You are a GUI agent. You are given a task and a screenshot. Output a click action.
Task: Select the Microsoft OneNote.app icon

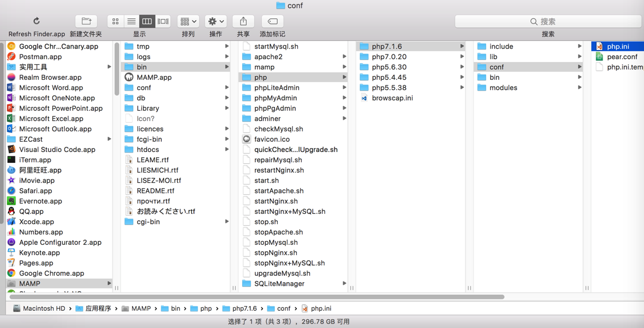pyautogui.click(x=11, y=97)
